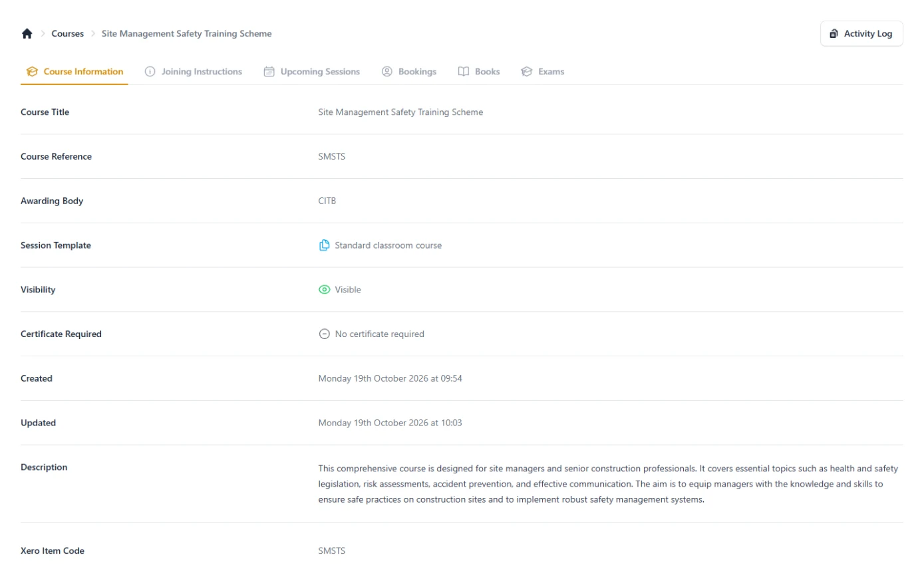Click the Course Reference field label
This screenshot has width=924, height=577.
[x=57, y=157]
